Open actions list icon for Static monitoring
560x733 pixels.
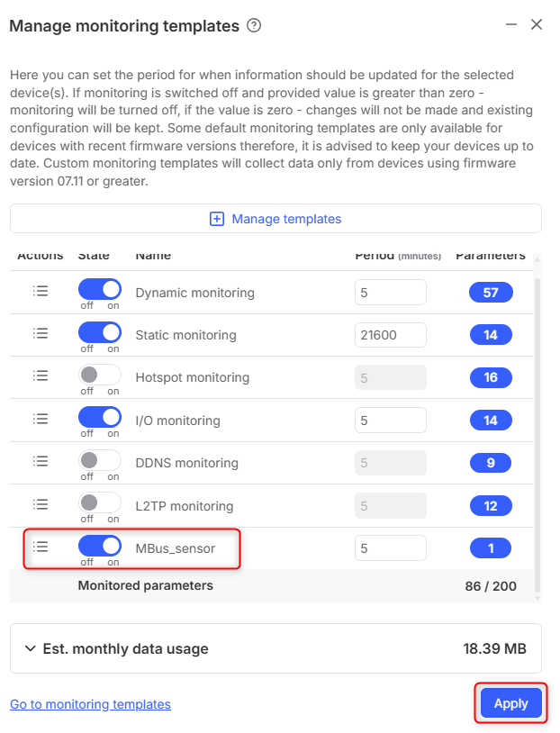pyautogui.click(x=40, y=334)
